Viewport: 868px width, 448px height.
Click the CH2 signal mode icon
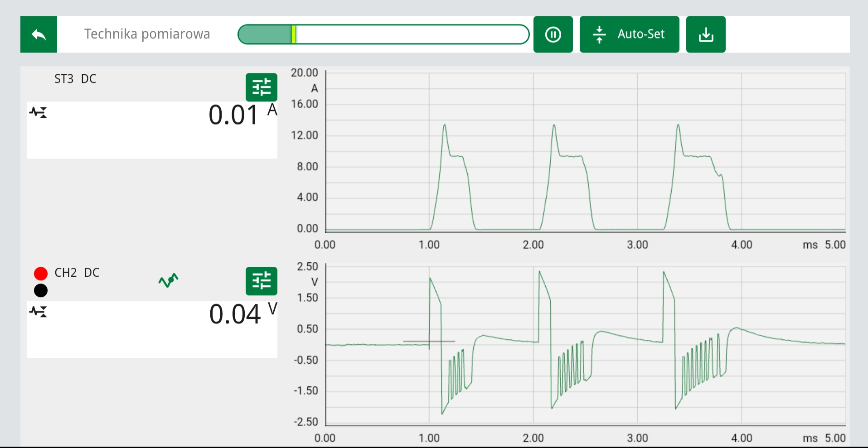coord(39,312)
